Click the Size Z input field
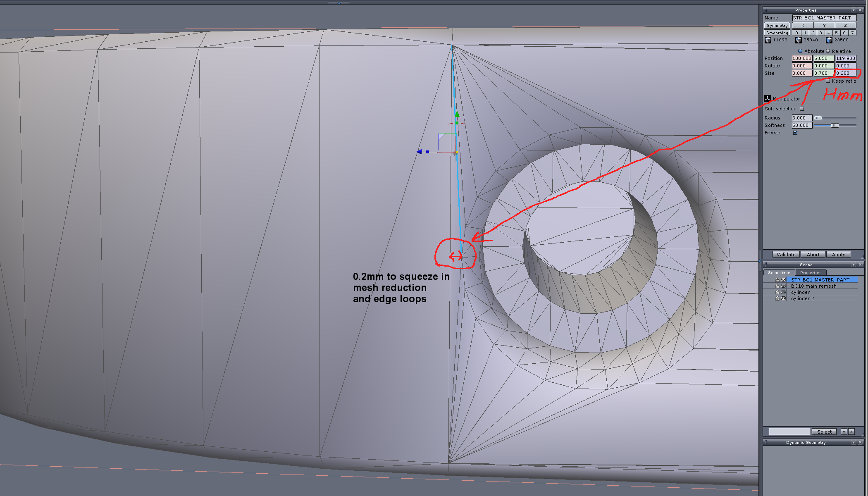The width and height of the screenshot is (868, 496). pos(845,73)
